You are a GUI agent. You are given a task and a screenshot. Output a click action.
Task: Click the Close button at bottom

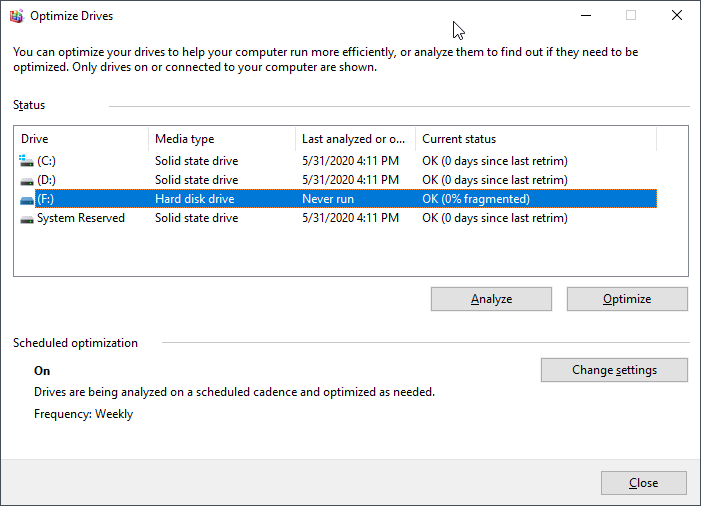click(643, 483)
